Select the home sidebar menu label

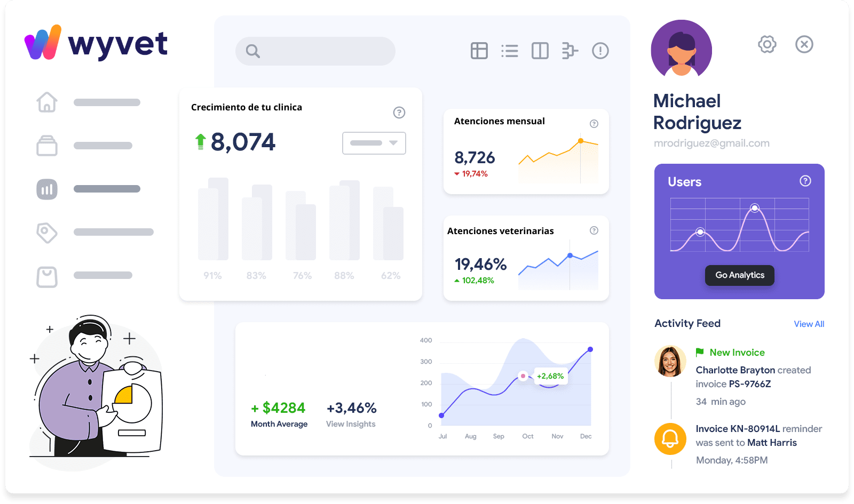click(107, 102)
